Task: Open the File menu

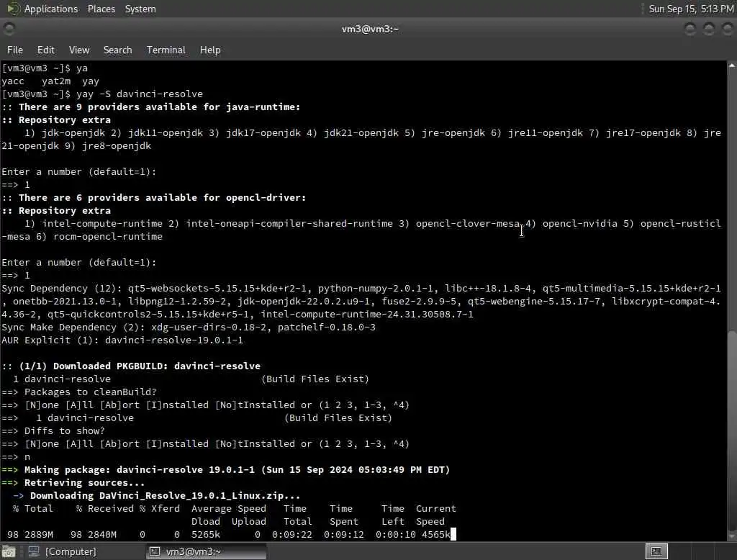Action: pos(15,50)
